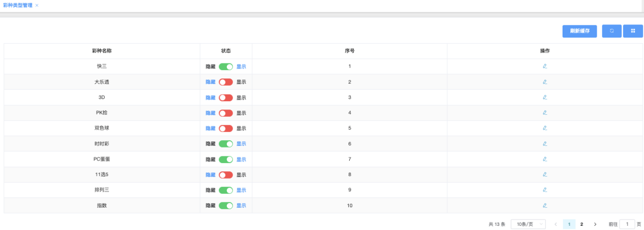Toggle the status switch for 3D

[226, 98]
